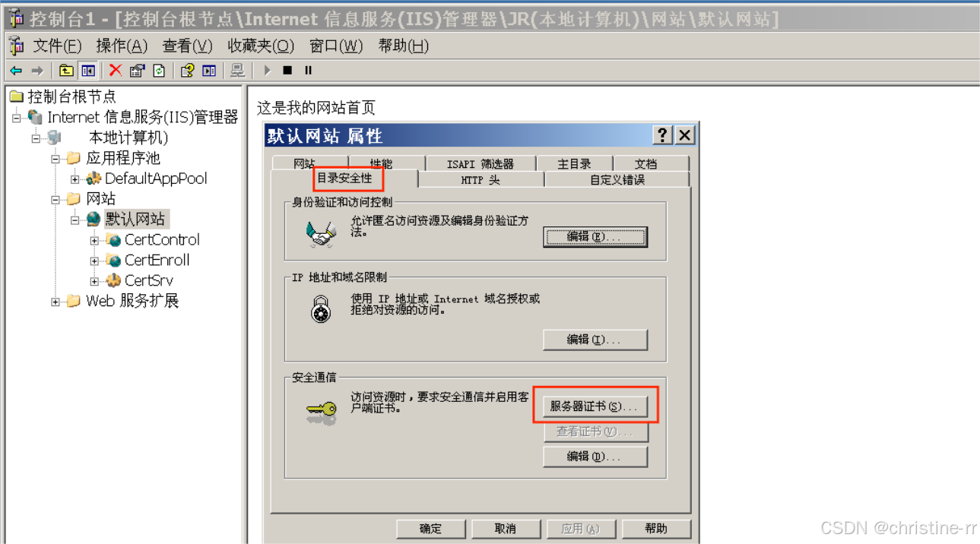Select CertEnroll in the tree
The height and width of the screenshot is (544, 980).
157,261
